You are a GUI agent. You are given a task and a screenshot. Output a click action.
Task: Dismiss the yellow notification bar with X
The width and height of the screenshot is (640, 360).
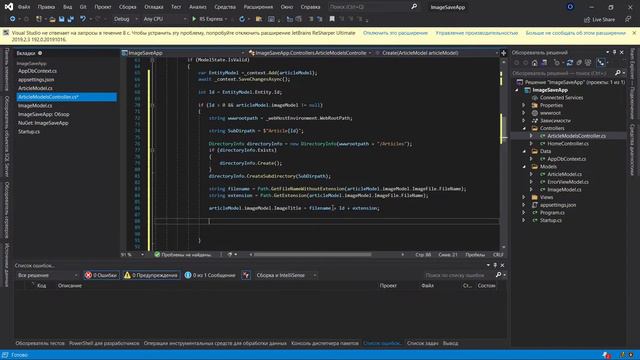pyautogui.click(x=634, y=33)
